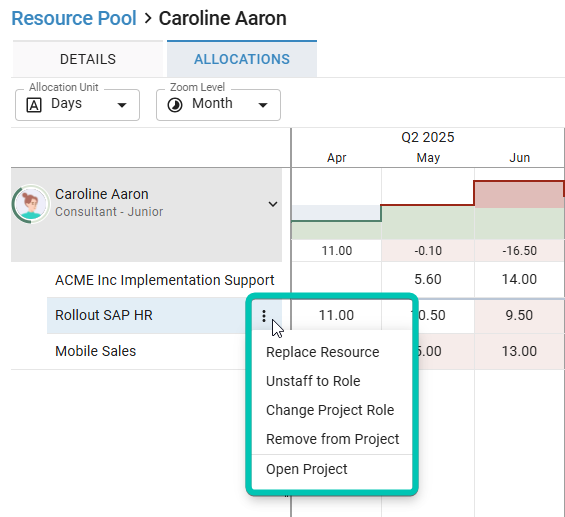Viewport: 565px width, 517px height.
Task: Click the Apr month column header
Action: coord(337,158)
